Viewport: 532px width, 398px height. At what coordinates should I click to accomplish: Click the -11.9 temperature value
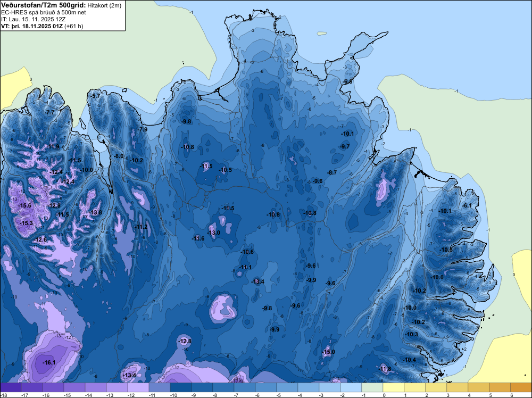point(53,146)
